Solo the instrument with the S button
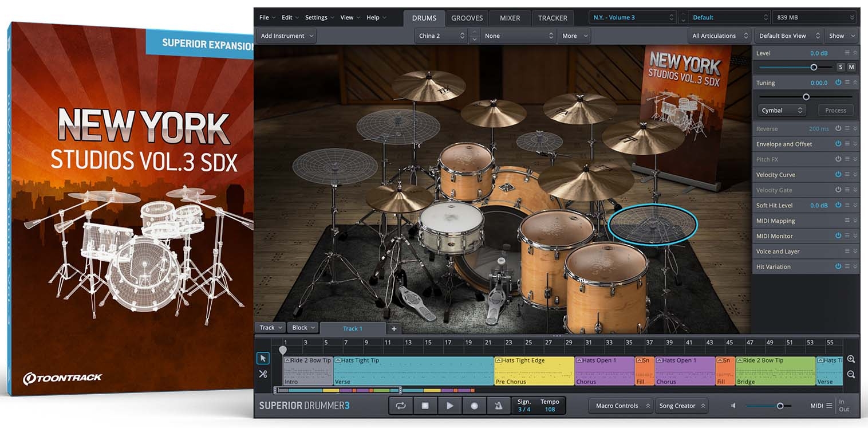The height and width of the screenshot is (428, 868). click(841, 67)
